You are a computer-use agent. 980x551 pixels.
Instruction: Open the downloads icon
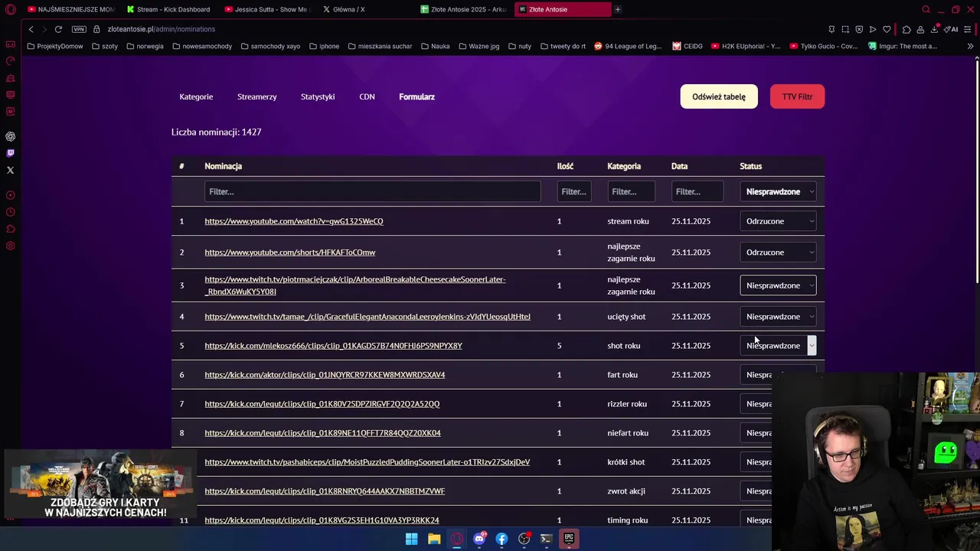[x=934, y=29]
